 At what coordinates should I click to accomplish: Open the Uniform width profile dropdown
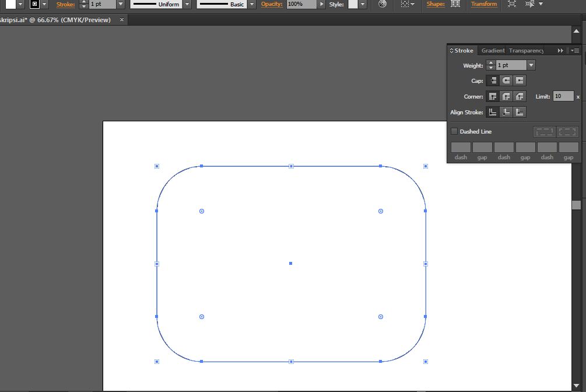[x=187, y=5]
